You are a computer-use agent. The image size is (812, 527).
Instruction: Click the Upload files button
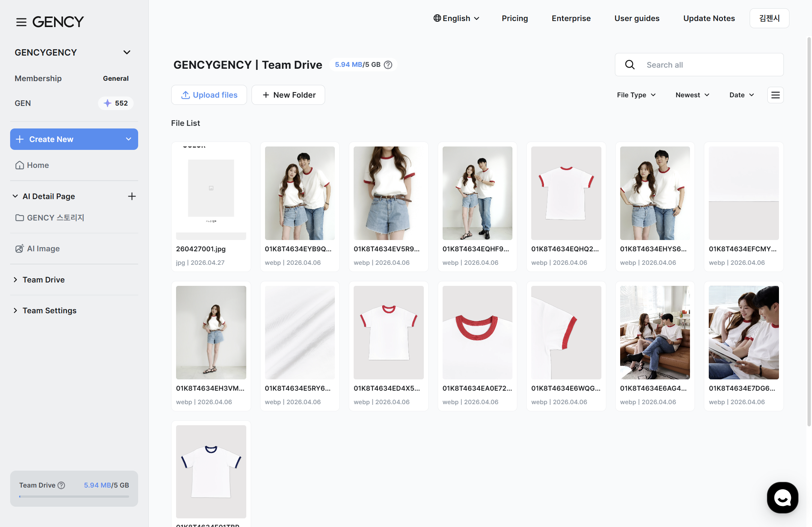coord(209,95)
